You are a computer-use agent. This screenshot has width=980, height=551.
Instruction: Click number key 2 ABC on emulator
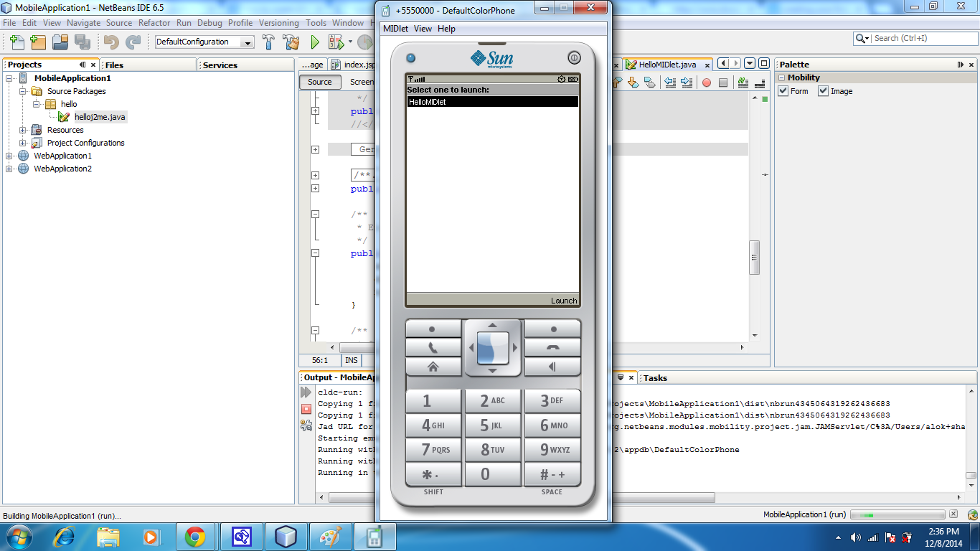(493, 400)
